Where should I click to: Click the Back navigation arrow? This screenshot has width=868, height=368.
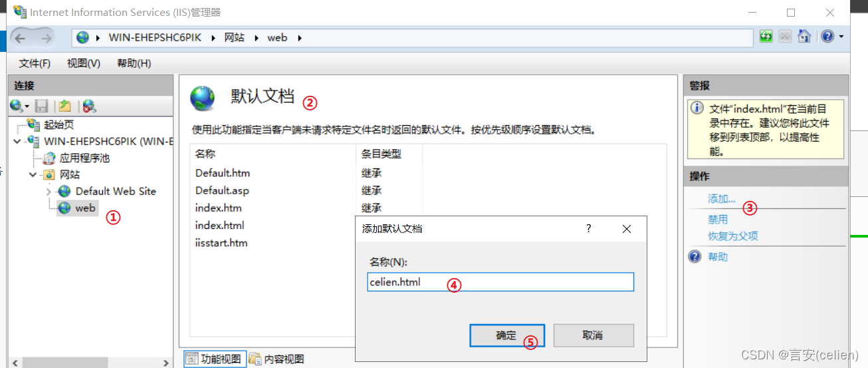19,38
